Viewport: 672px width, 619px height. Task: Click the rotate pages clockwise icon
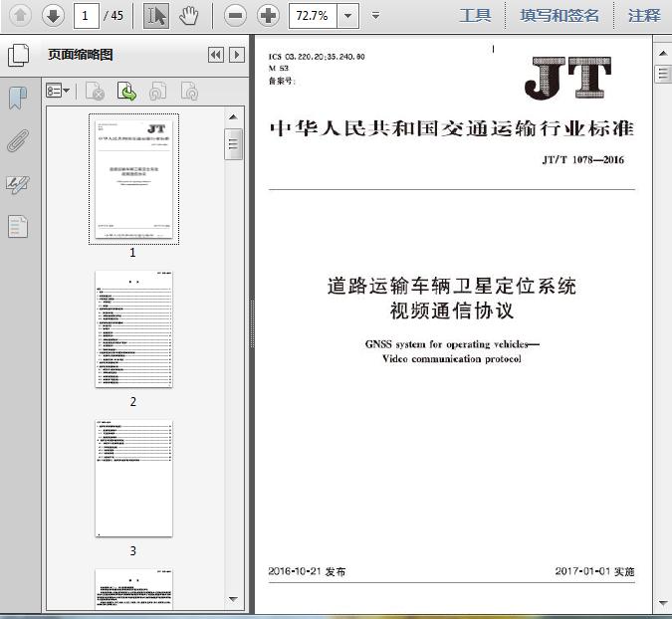click(x=189, y=91)
